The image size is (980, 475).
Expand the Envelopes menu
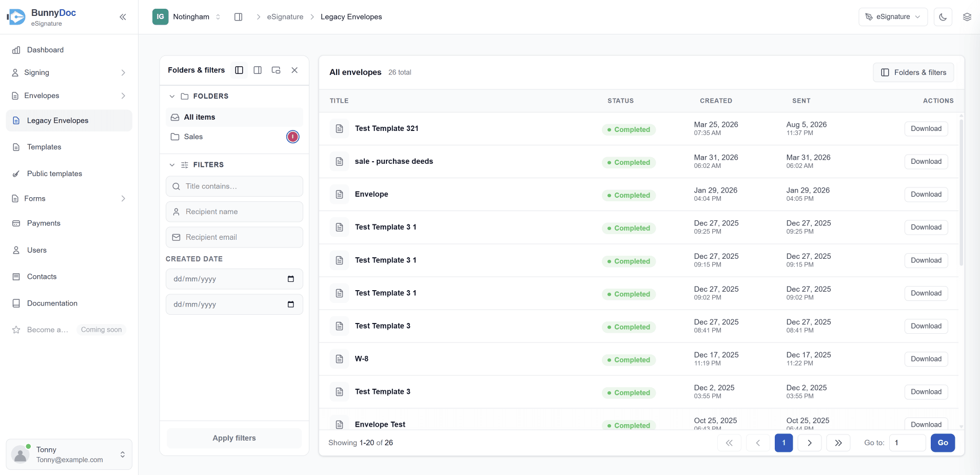pos(69,96)
